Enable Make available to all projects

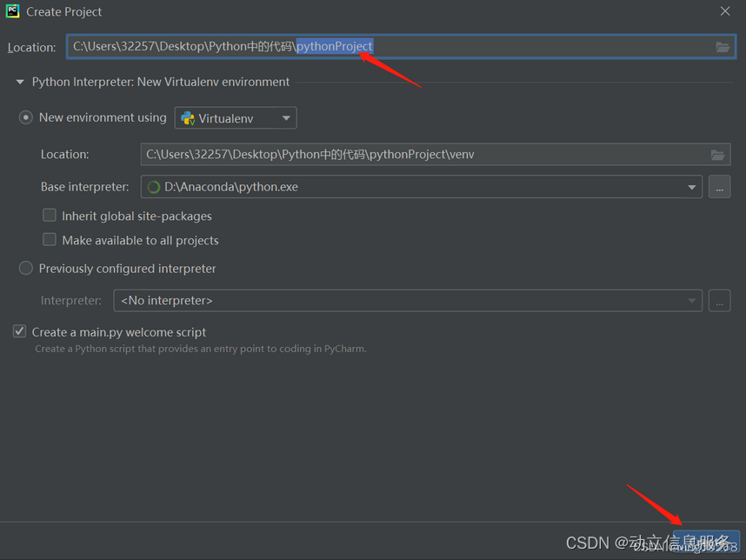pyautogui.click(x=50, y=240)
